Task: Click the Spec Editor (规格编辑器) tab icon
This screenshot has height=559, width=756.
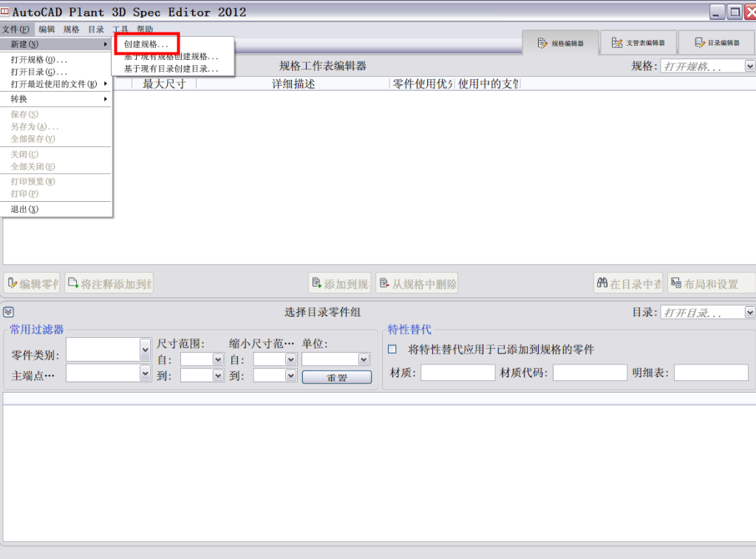Action: pyautogui.click(x=542, y=44)
